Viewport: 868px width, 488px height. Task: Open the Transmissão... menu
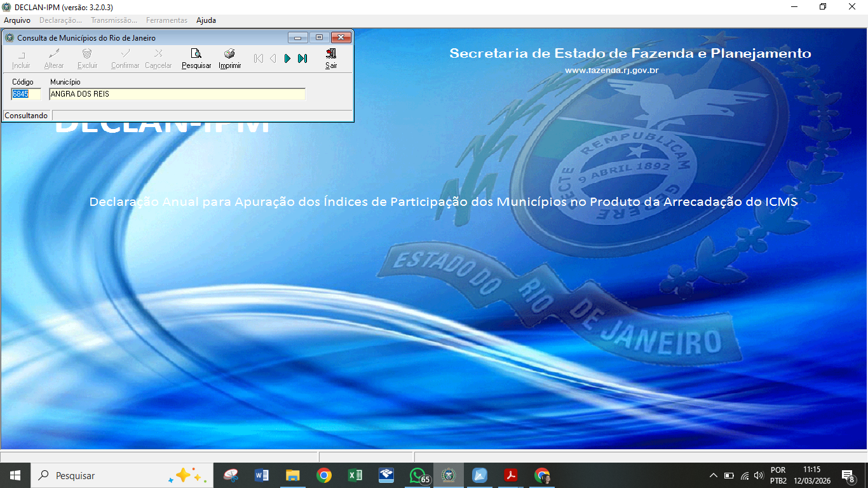click(x=114, y=20)
